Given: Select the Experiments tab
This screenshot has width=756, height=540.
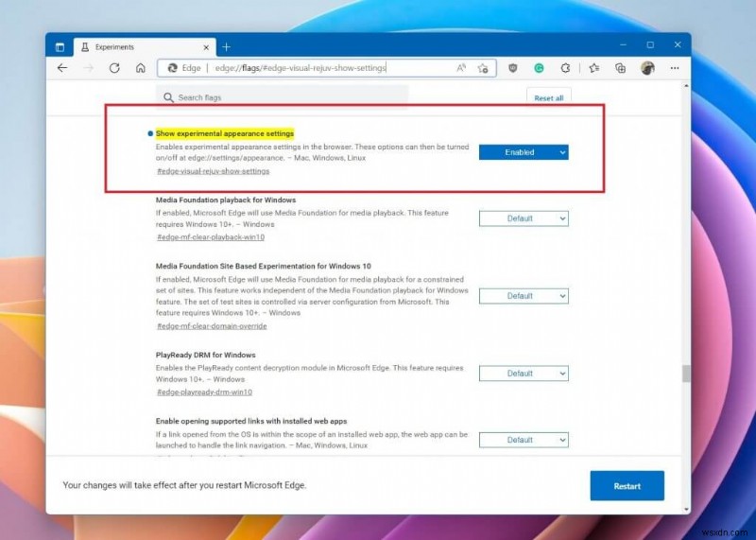Looking at the screenshot, I should (145, 46).
